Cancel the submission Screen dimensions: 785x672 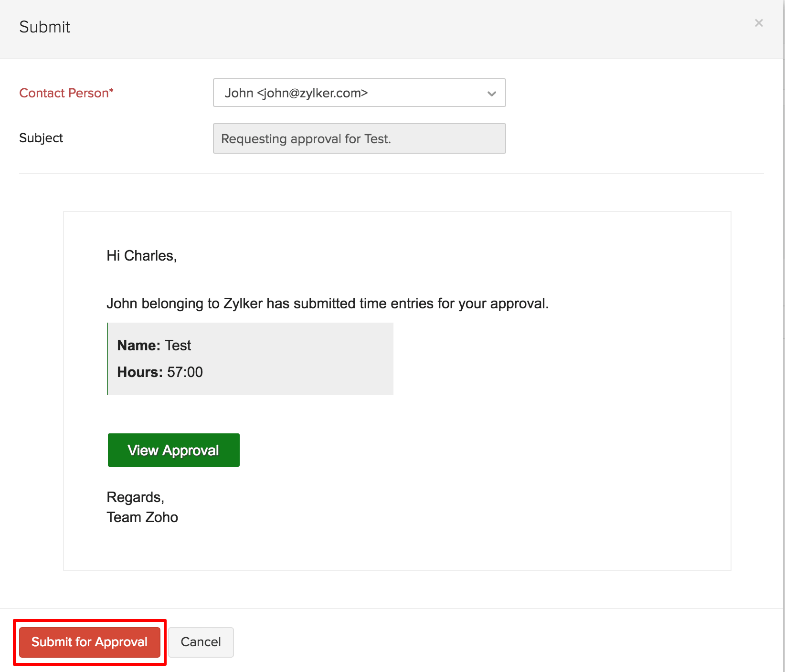(x=201, y=642)
